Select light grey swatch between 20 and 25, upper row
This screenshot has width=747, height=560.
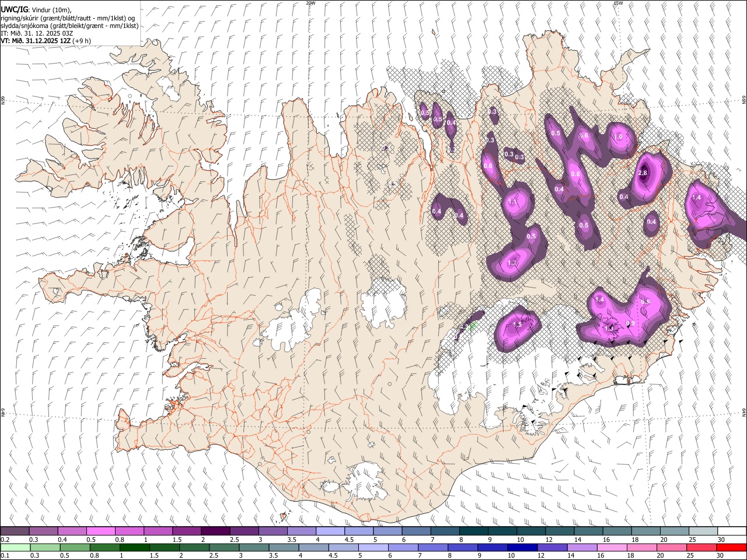point(675,531)
